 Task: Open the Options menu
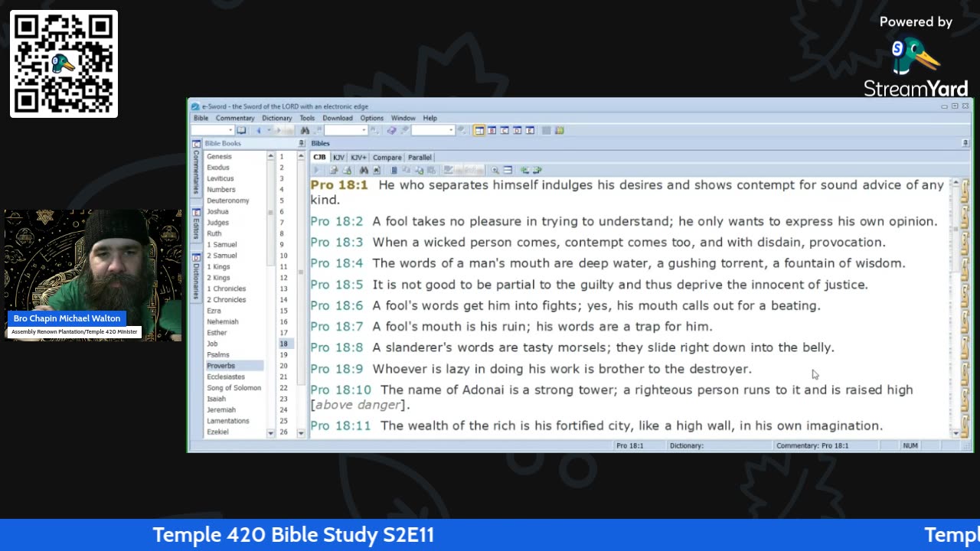pos(371,118)
